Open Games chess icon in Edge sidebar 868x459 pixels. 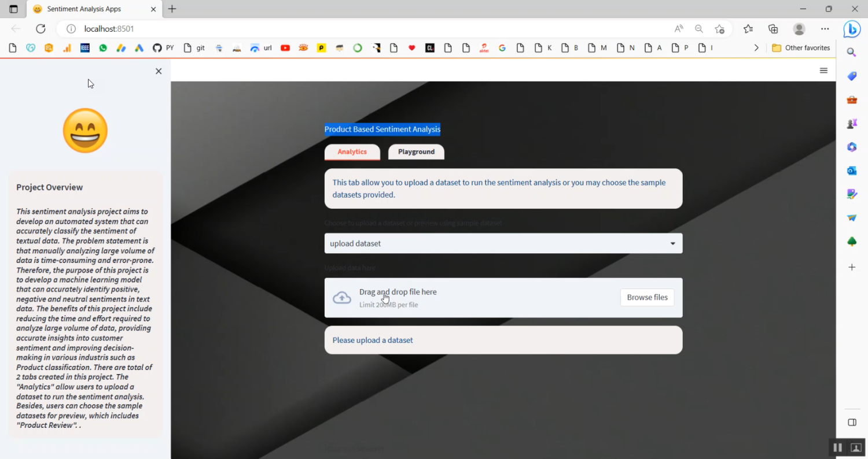pos(852,124)
